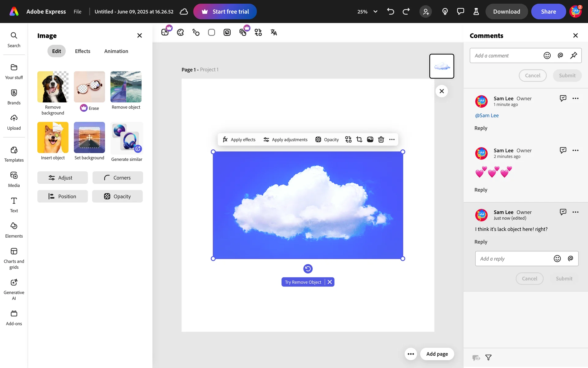The height and width of the screenshot is (368, 588).
Task: Resolve the "@Sam Lee" comment
Action: click(563, 98)
